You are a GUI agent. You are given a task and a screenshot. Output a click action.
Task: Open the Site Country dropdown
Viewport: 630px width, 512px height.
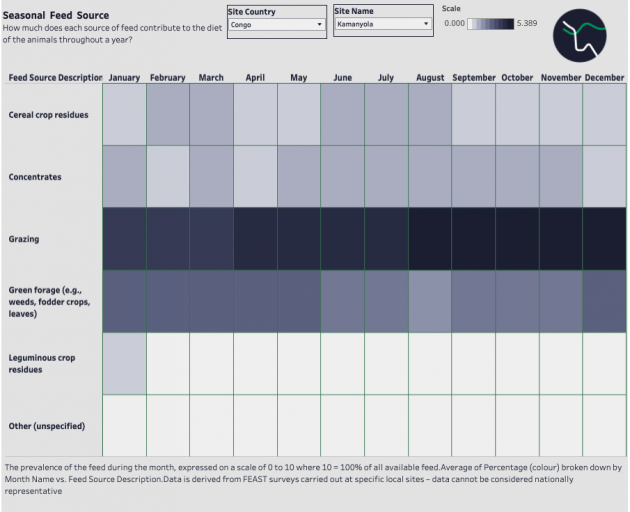click(x=276, y=24)
